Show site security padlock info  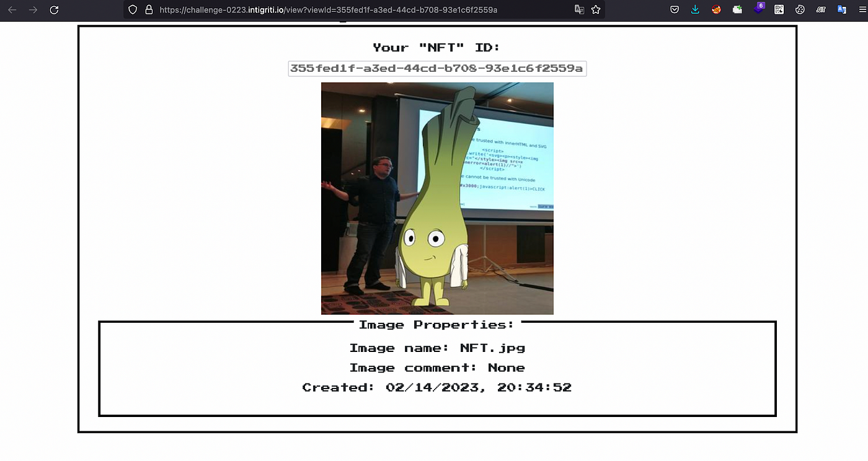coord(148,10)
